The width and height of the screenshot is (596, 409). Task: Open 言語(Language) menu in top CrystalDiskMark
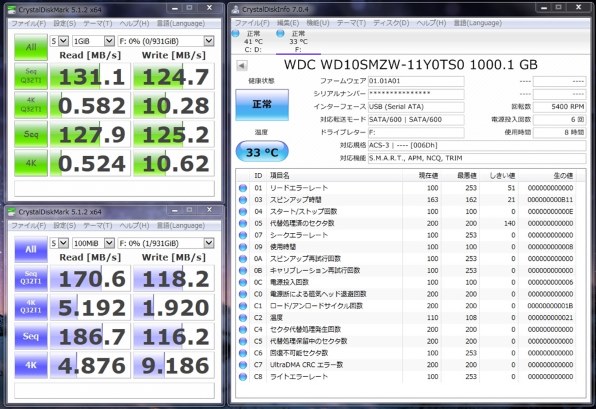pos(181,24)
